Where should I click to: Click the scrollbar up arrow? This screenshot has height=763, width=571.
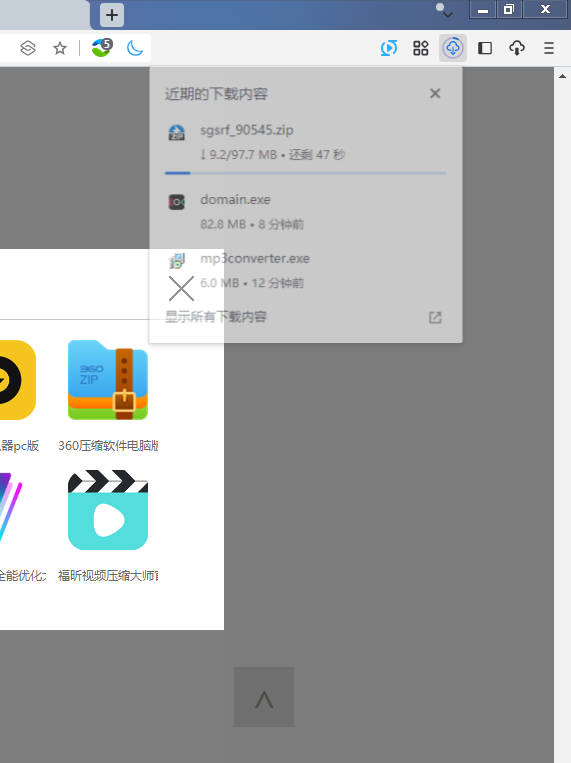coord(562,76)
